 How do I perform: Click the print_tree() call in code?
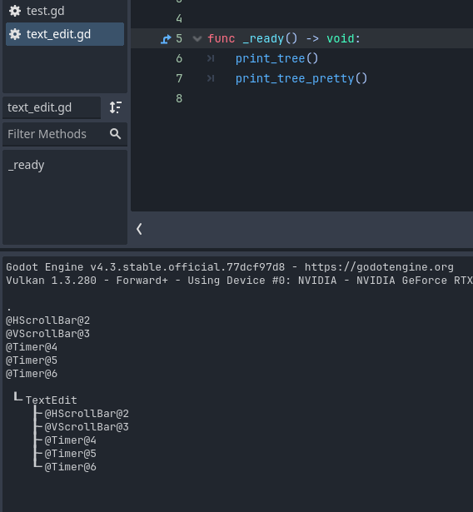click(277, 59)
